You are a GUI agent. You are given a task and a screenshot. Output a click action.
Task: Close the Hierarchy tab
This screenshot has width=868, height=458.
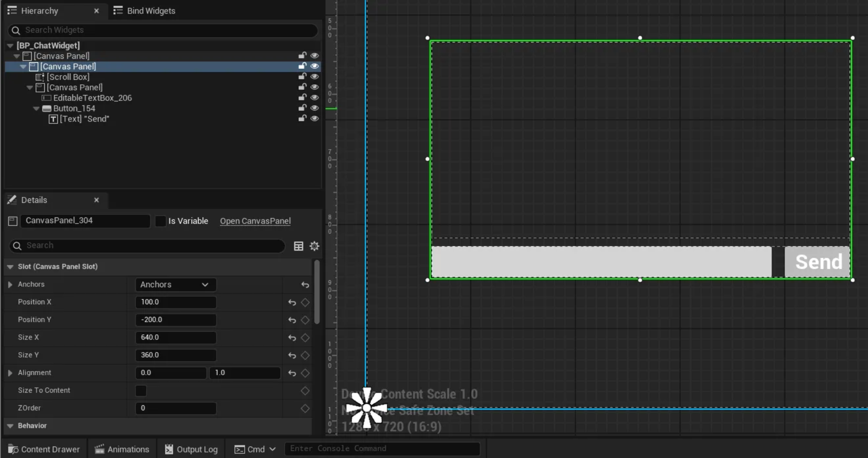click(96, 11)
